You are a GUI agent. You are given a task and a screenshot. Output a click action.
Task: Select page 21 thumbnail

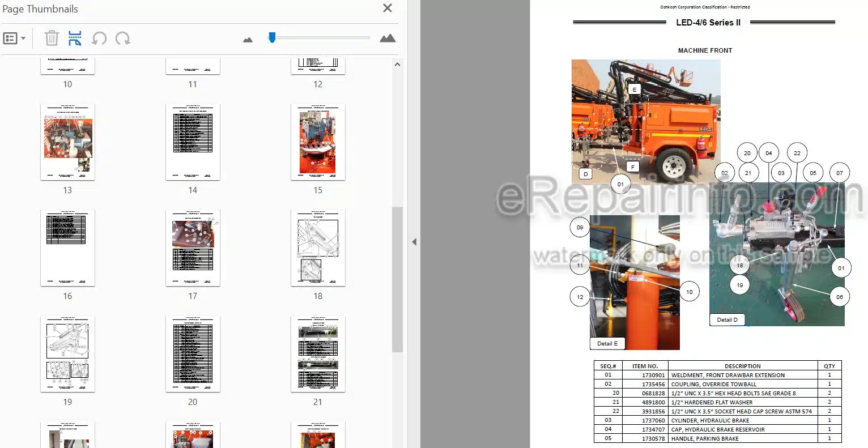[318, 354]
